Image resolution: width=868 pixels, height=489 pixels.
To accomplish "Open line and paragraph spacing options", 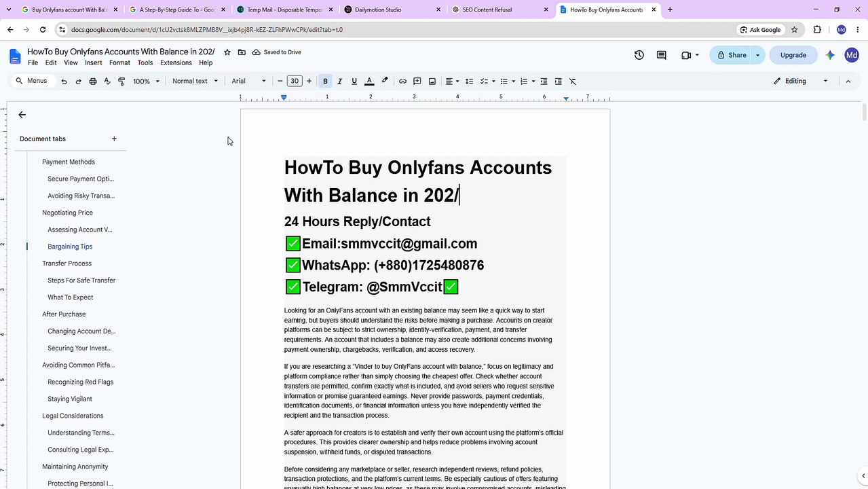I will click(469, 81).
